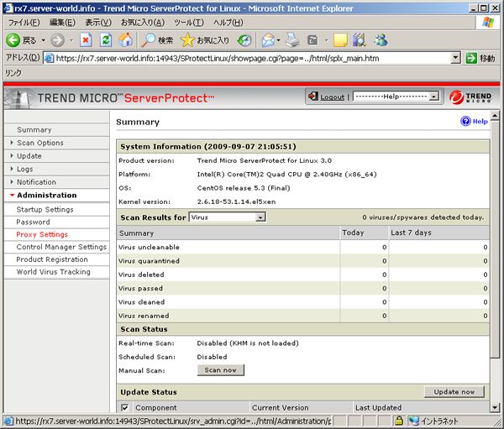Go to browser Home page icon
The image size is (504, 429).
point(125,39)
